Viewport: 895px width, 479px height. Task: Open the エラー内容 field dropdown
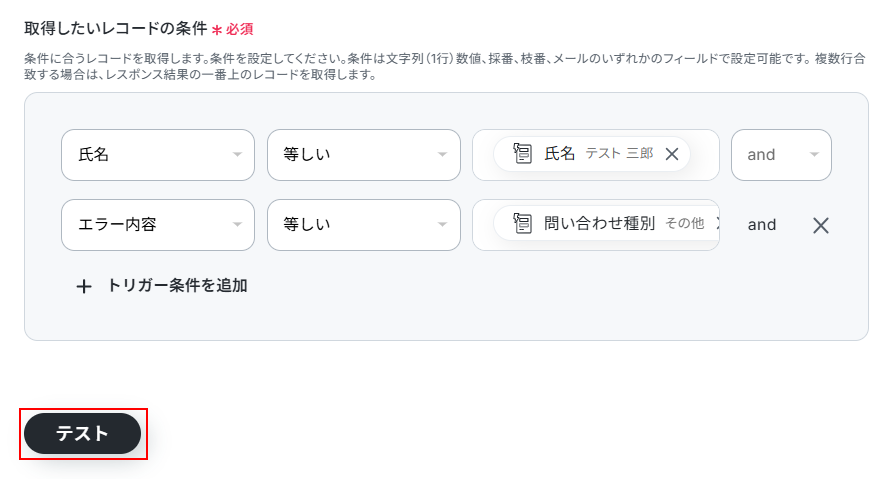coord(157,225)
